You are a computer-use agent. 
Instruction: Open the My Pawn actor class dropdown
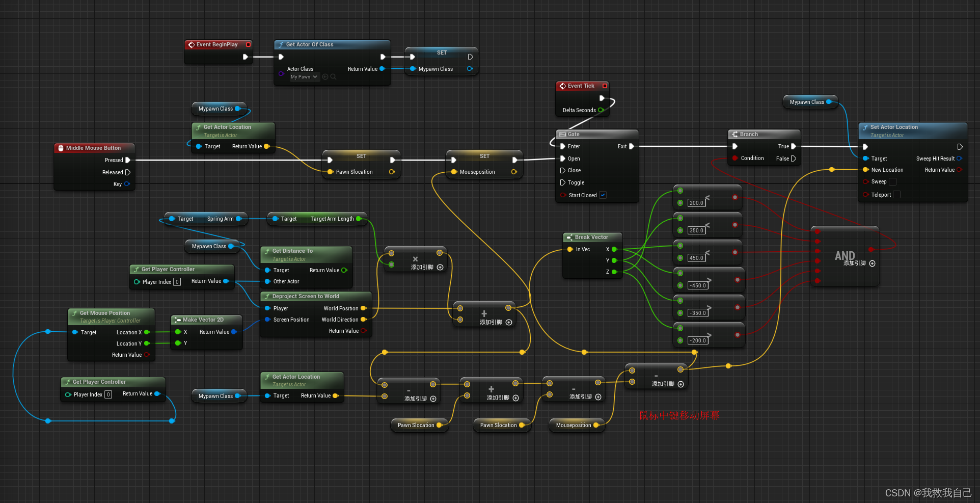(304, 77)
